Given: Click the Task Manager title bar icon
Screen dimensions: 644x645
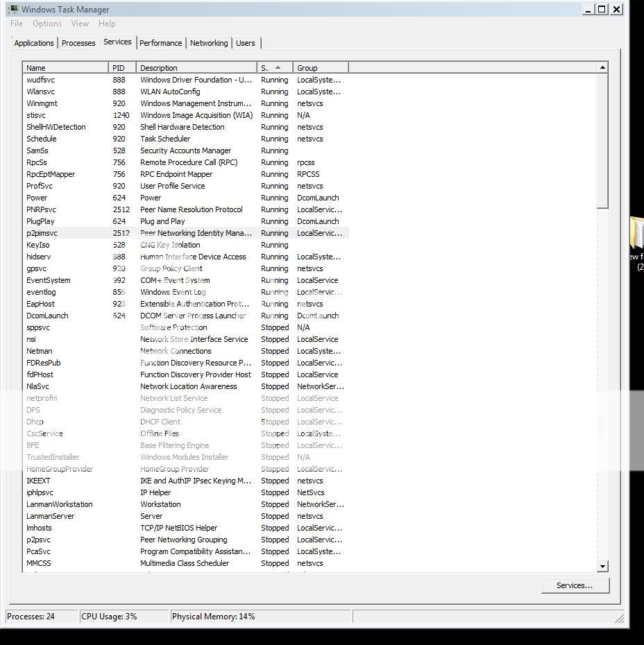Looking at the screenshot, I should [12, 9].
